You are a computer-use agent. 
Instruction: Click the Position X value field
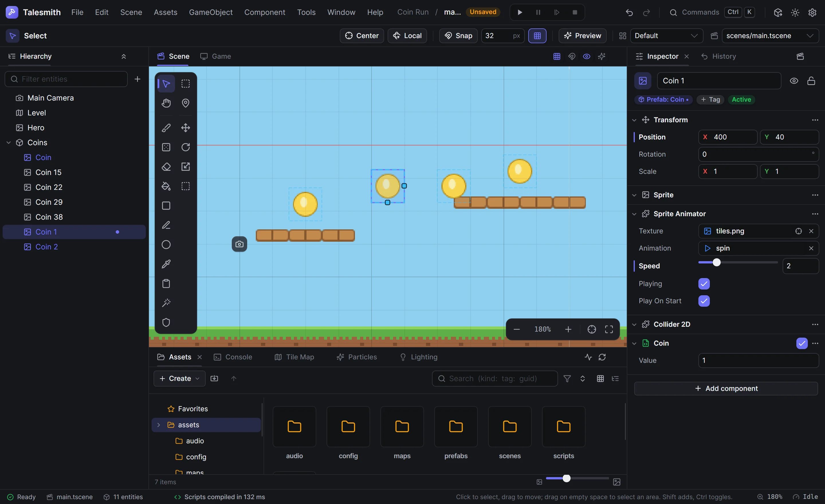(728, 137)
